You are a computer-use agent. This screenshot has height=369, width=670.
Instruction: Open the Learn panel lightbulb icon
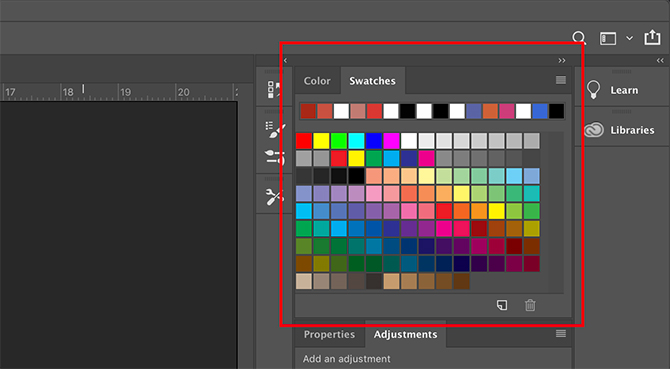[x=593, y=90]
